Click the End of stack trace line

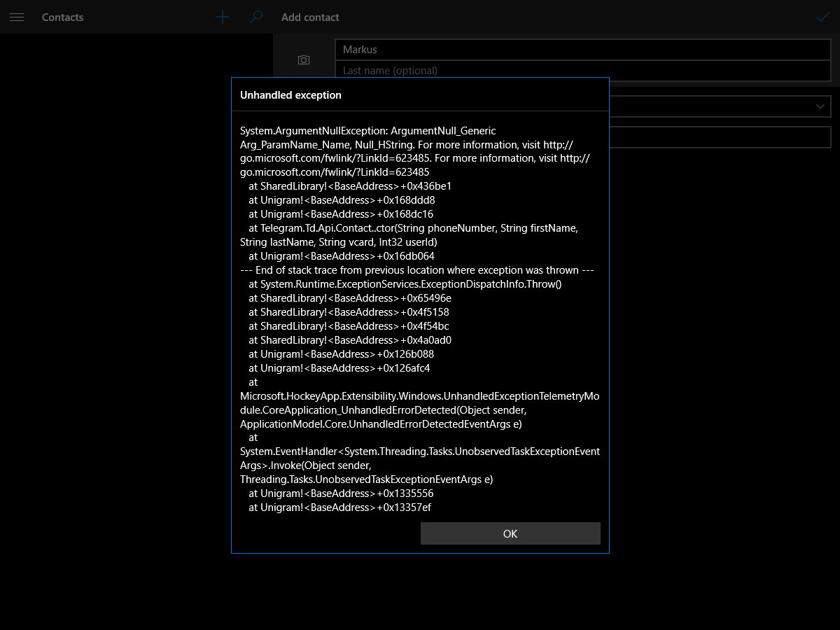(417, 270)
